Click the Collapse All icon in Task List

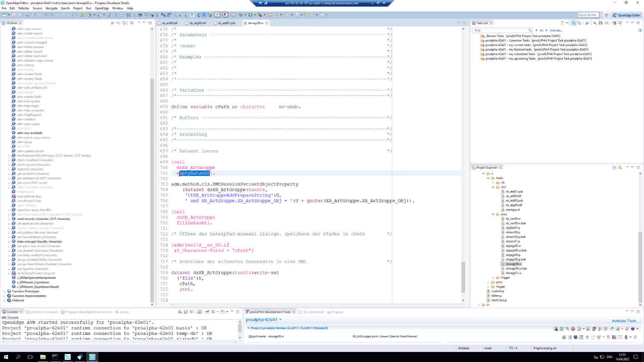pos(607,23)
